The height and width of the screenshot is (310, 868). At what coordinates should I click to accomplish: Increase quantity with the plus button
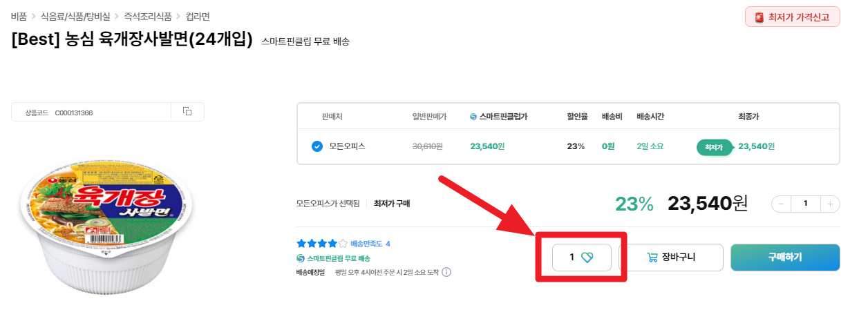[830, 204]
